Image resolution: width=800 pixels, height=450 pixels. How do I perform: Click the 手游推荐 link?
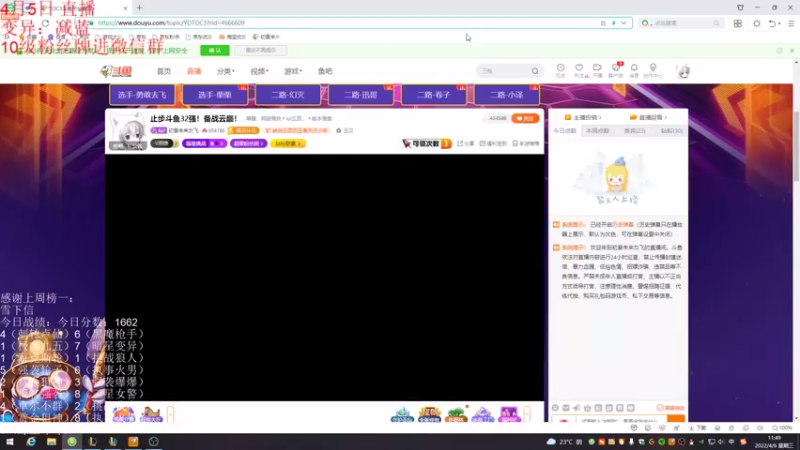point(526,144)
